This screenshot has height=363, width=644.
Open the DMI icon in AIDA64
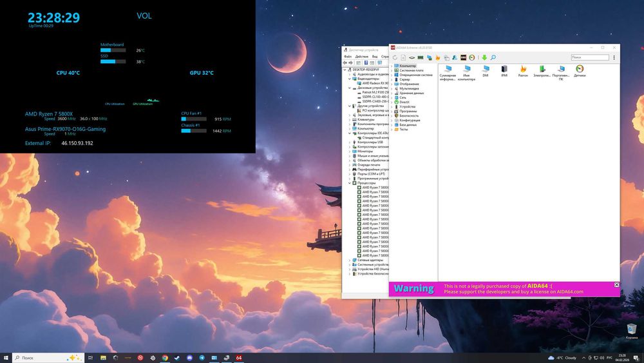[486, 71]
